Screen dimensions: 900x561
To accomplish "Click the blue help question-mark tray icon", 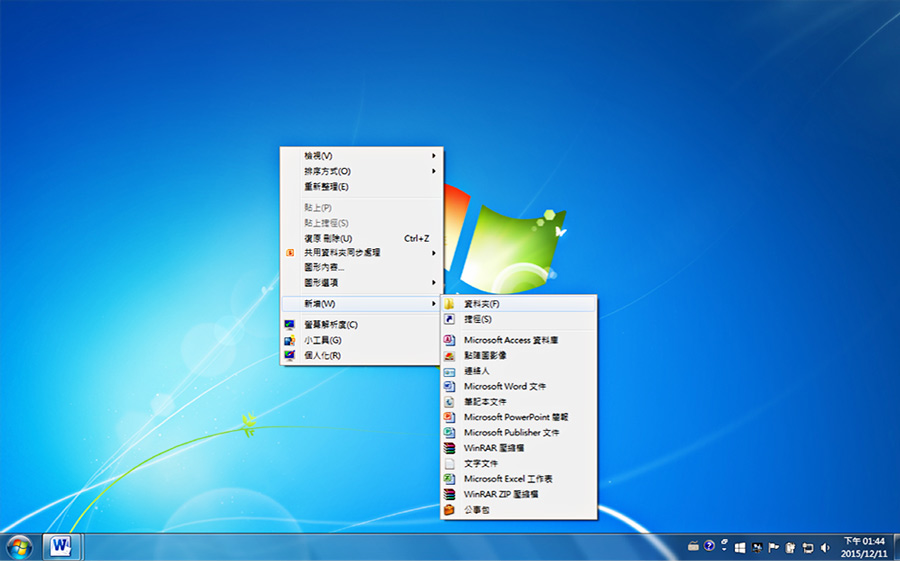I will point(709,545).
